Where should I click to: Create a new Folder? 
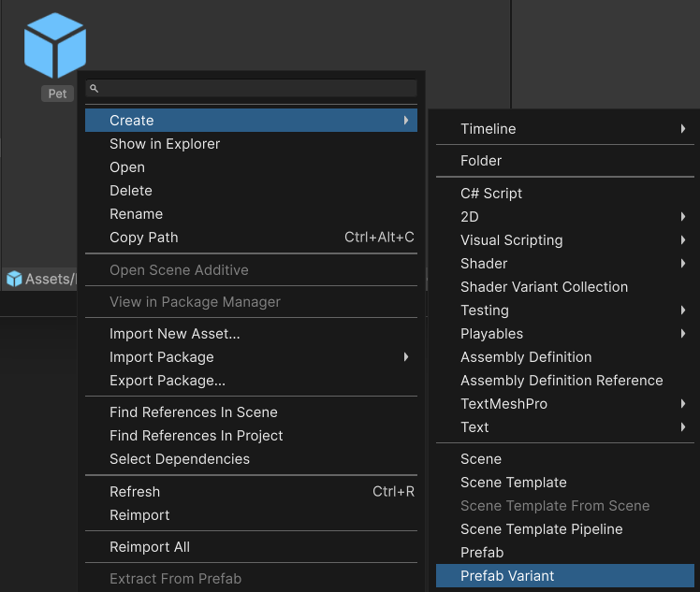tap(564, 161)
